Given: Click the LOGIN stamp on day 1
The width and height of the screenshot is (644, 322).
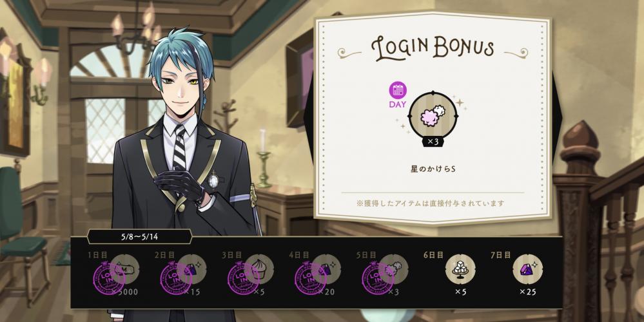Looking at the screenshot, I should (109, 278).
